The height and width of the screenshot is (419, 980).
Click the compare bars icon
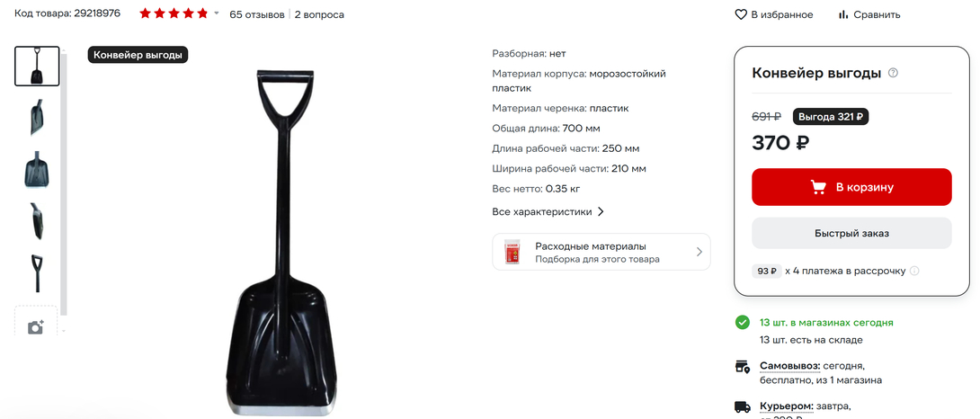843,14
